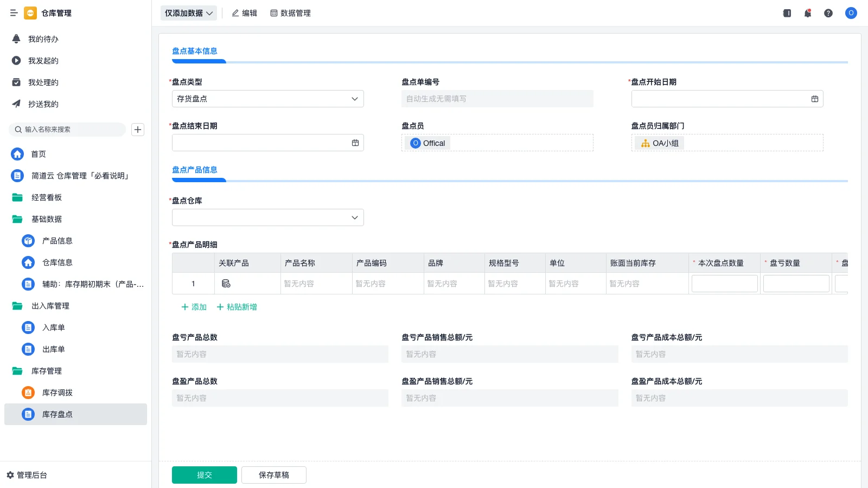This screenshot has width=868, height=488.
Task: Open the notification bell
Action: [x=808, y=13]
